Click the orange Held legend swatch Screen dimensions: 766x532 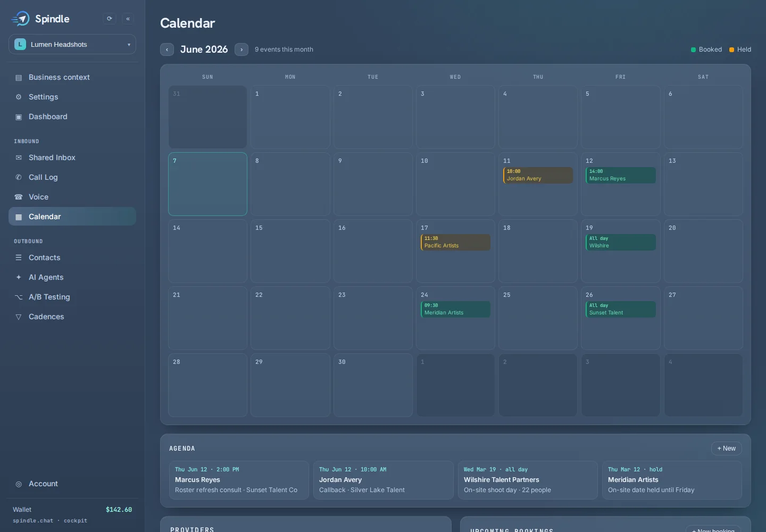tap(731, 49)
